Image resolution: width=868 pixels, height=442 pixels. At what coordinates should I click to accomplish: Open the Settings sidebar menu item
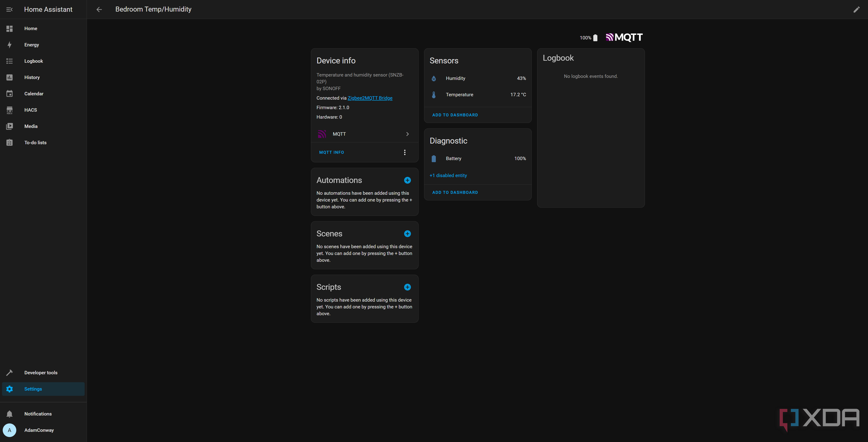33,389
